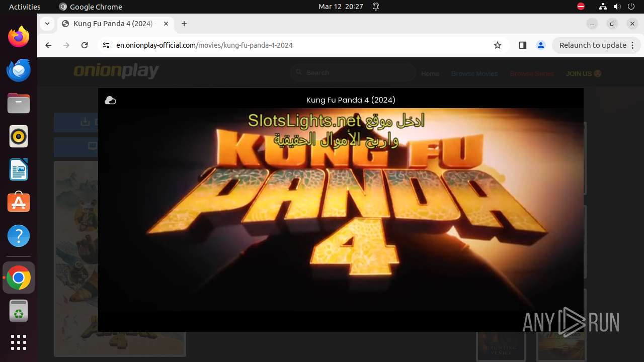
Task: Open the Home nav link
Action: [x=430, y=73]
